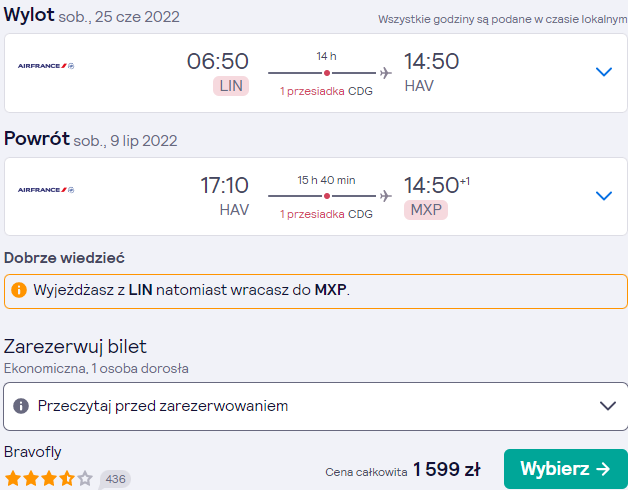
Task: Click the stopover dot on outbound route
Action: click(x=327, y=73)
